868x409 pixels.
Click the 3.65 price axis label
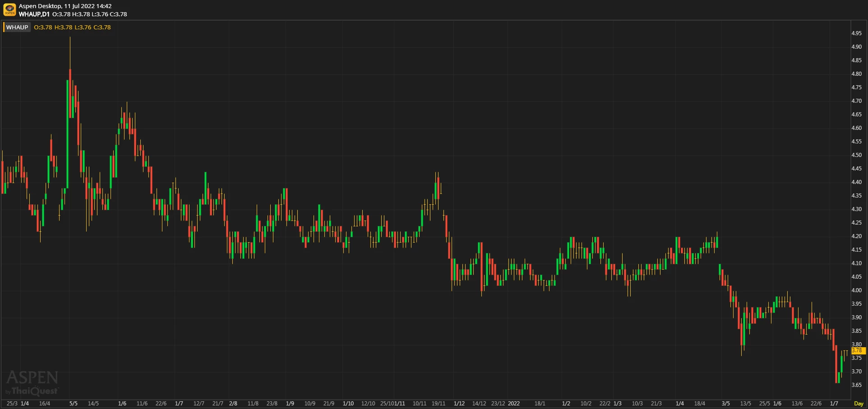856,385
